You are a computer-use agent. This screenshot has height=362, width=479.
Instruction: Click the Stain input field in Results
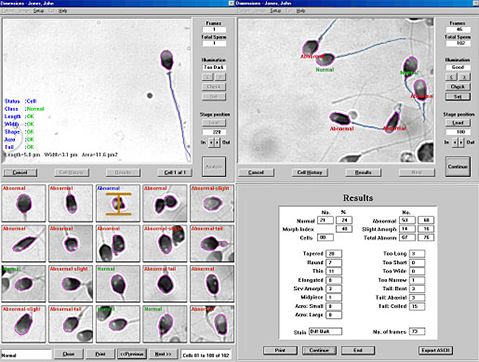tap(326, 331)
